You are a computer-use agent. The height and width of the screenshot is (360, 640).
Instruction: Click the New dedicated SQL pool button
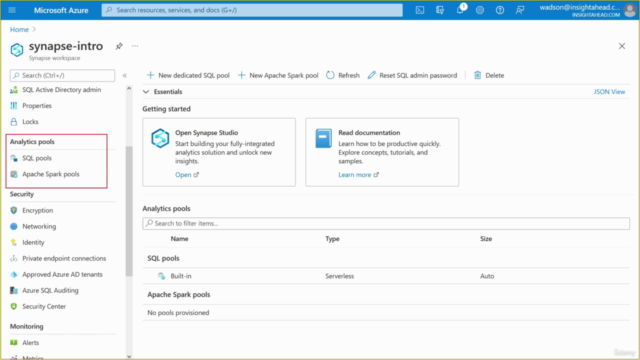[188, 75]
